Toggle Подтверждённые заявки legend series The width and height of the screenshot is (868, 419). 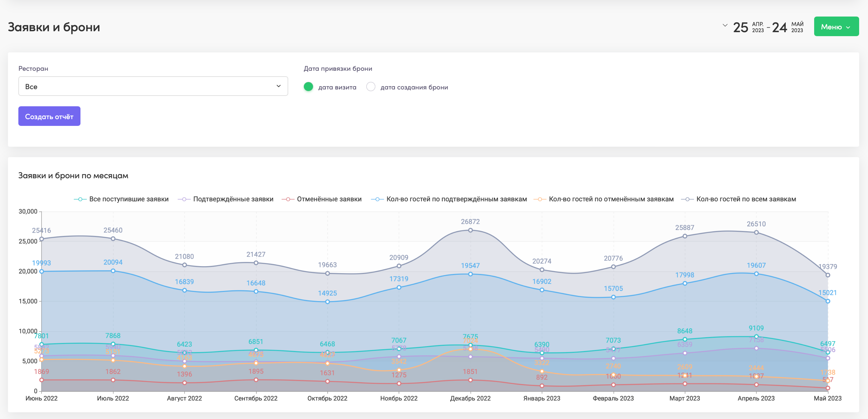225,199
